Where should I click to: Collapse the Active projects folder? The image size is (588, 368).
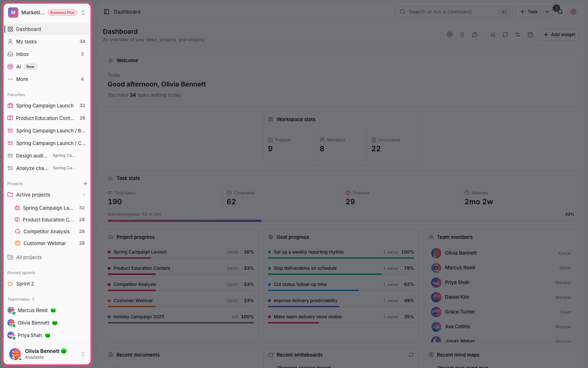[84, 195]
